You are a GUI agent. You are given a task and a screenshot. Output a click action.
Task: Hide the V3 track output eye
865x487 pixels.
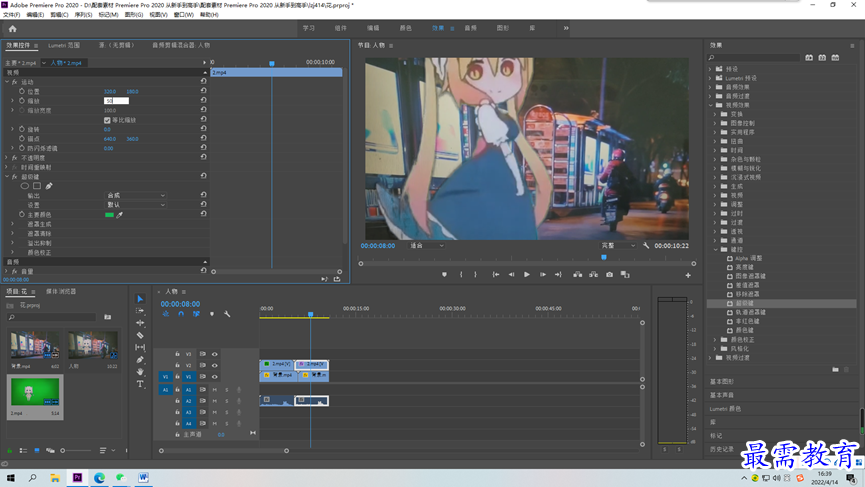[215, 354]
